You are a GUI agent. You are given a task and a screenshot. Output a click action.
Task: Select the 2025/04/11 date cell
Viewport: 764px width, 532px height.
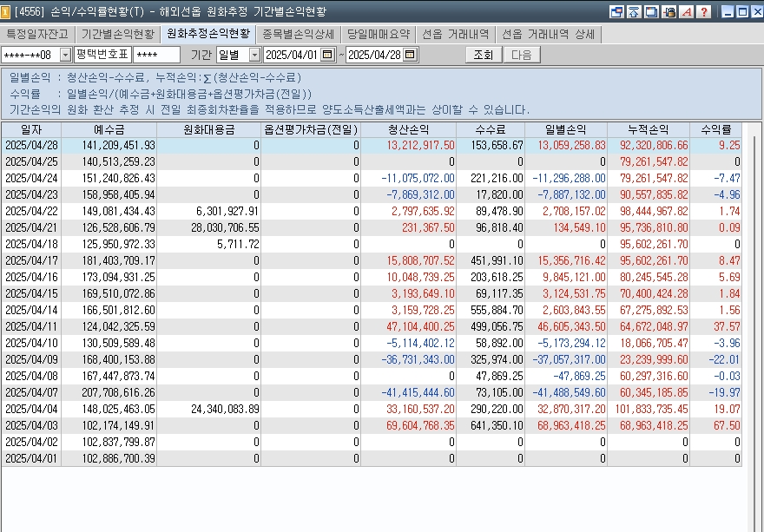pos(31,326)
